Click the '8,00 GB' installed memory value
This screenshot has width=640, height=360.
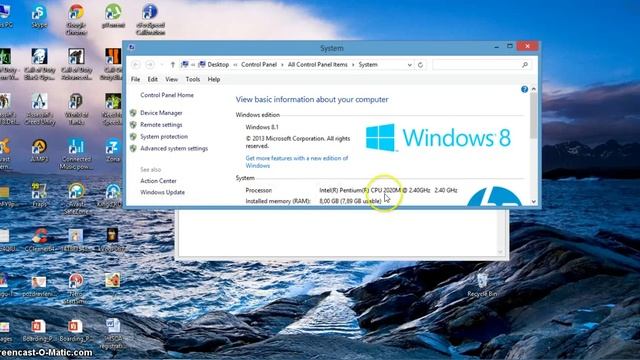pos(350,201)
